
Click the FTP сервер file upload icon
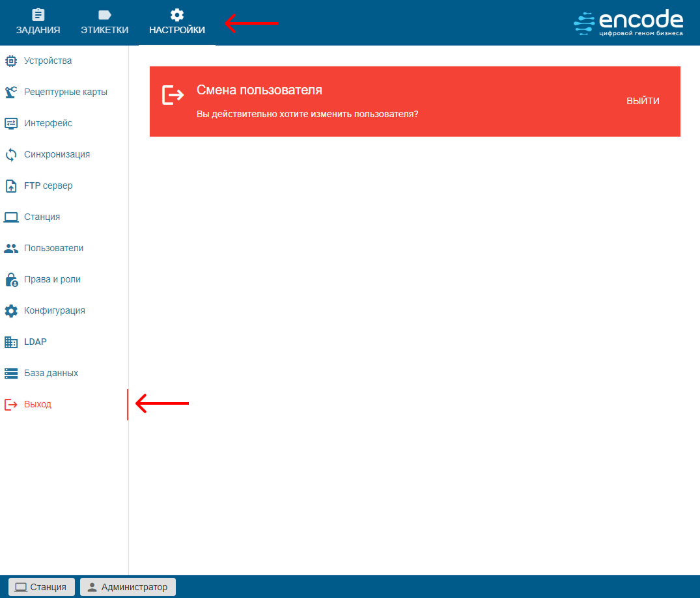point(11,186)
